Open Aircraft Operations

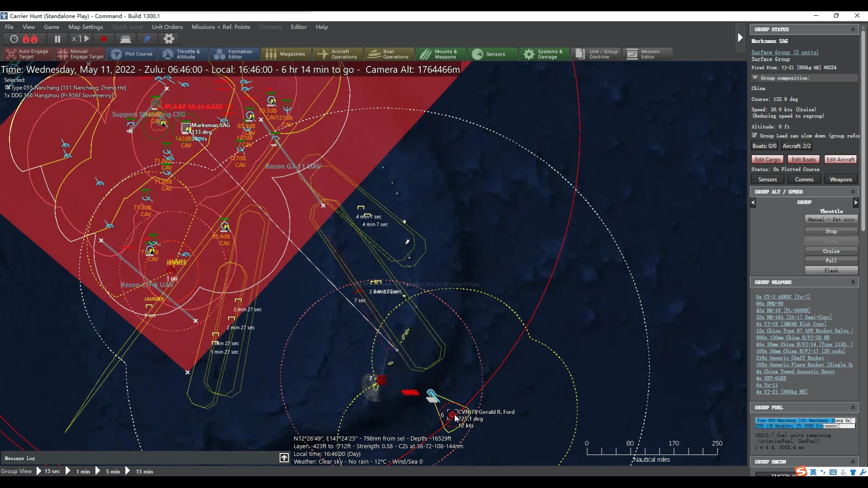(338, 54)
